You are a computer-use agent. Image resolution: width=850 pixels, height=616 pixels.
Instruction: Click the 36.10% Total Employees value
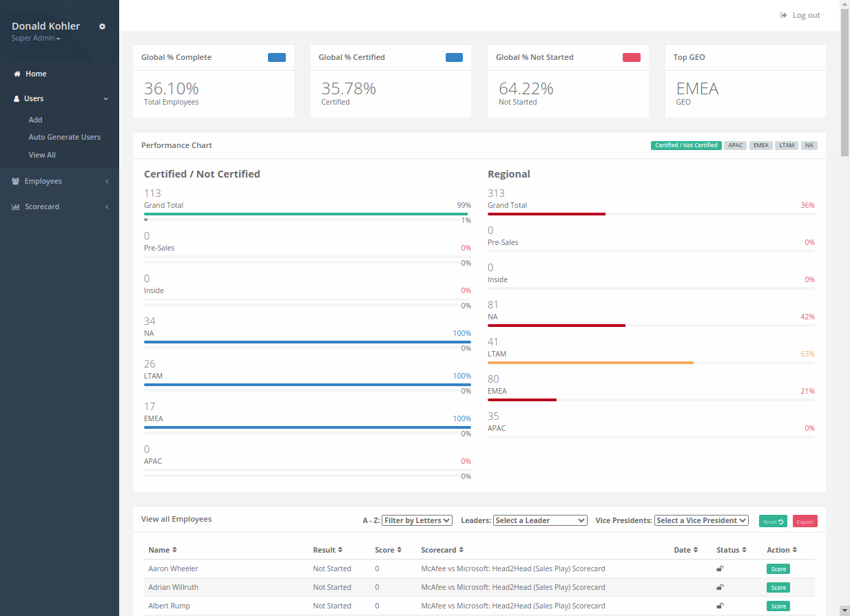pos(172,89)
